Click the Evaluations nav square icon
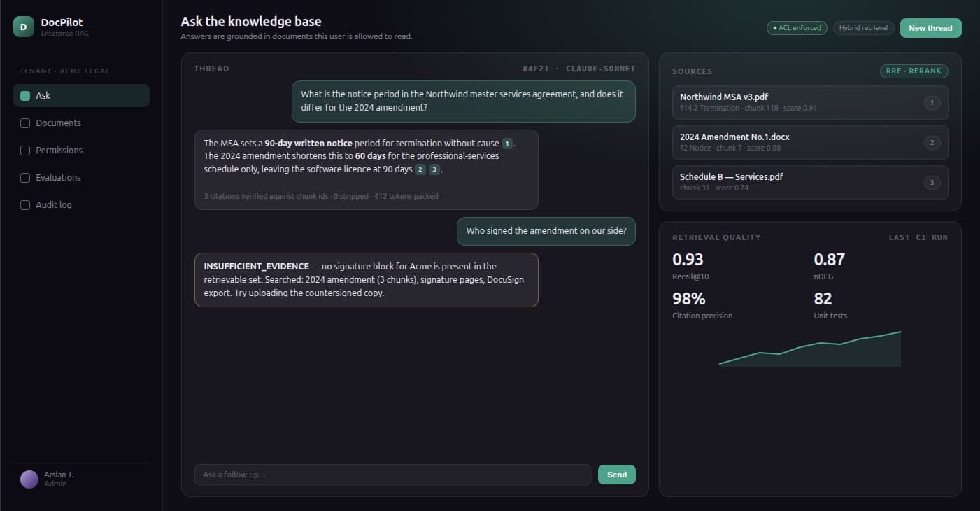This screenshot has width=980, height=511. tap(25, 178)
